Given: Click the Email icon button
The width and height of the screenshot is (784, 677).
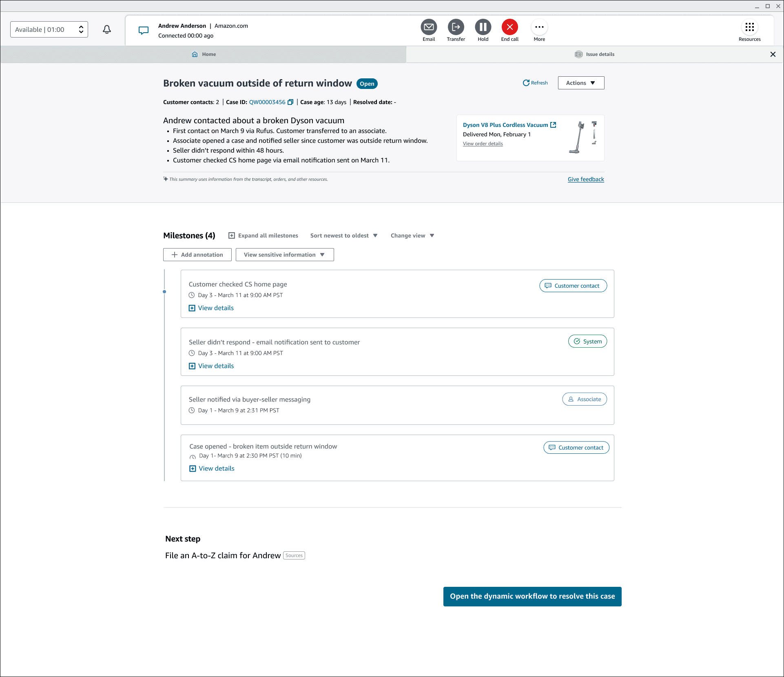Looking at the screenshot, I should tap(429, 27).
